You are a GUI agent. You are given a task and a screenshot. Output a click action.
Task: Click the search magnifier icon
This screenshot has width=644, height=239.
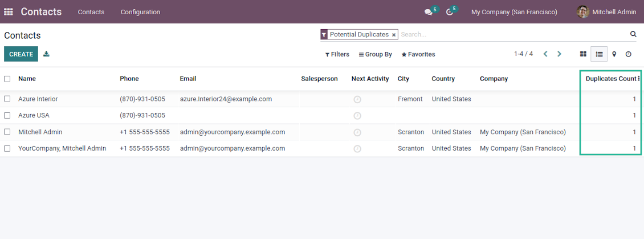(x=633, y=34)
